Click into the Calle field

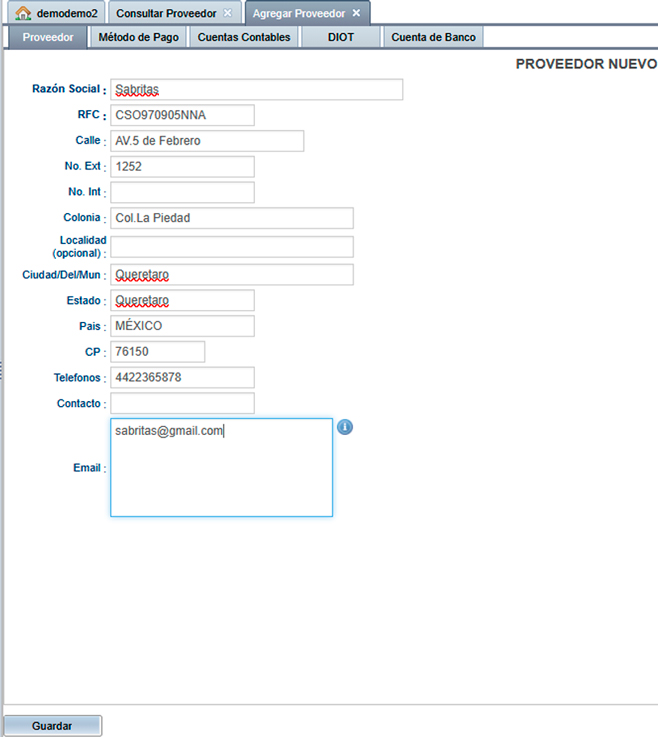(206, 141)
